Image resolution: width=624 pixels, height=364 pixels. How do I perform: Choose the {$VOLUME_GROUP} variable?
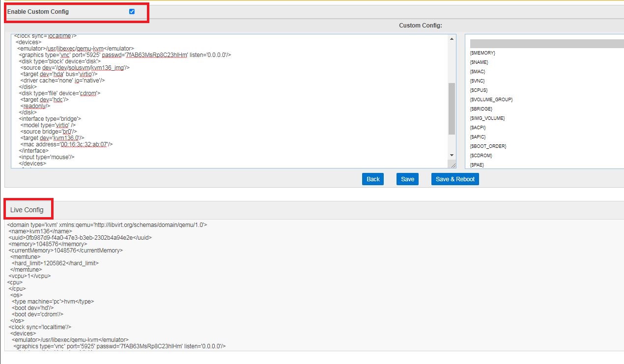pyautogui.click(x=491, y=100)
